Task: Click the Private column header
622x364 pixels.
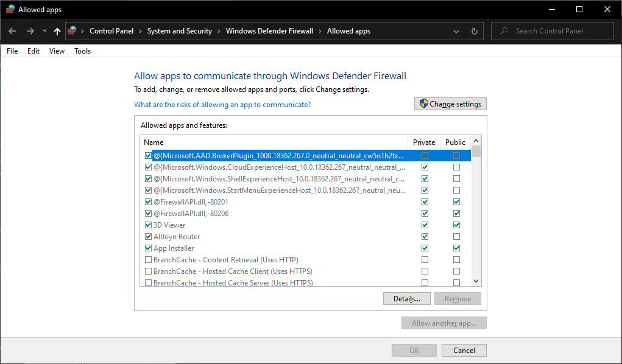Action: 423,142
